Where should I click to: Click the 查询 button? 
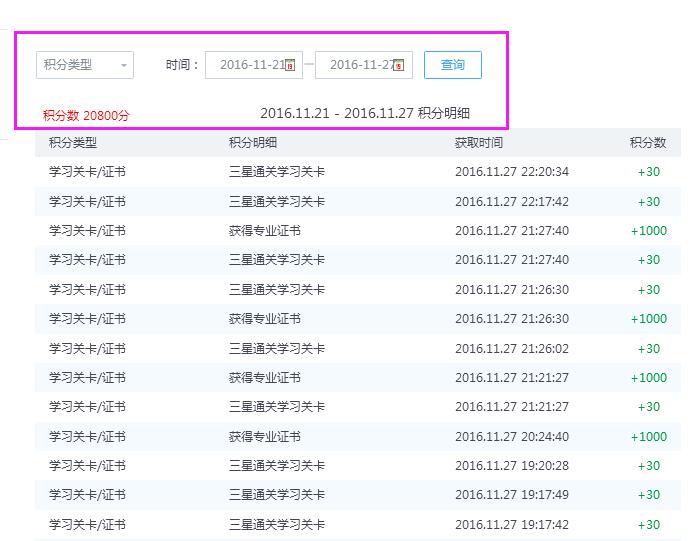[x=452, y=65]
